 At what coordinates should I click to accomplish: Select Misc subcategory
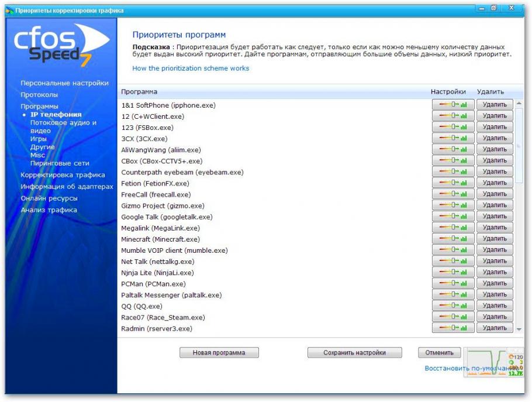pos(37,155)
